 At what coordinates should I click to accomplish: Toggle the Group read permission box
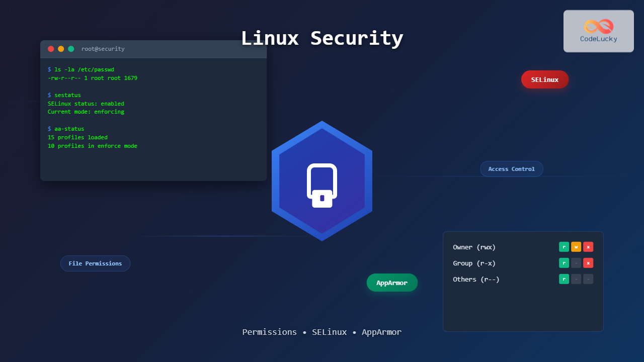tap(564, 263)
